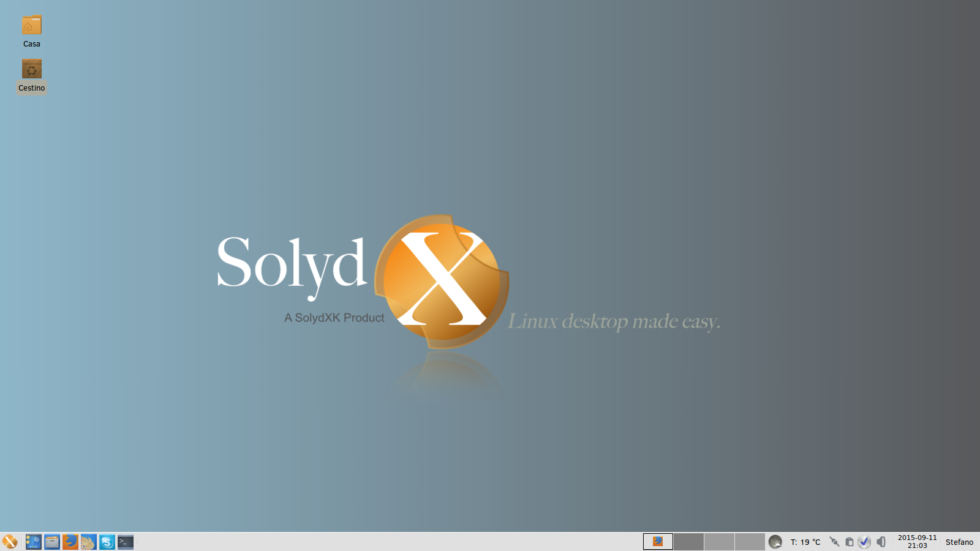Switch to the second workspace
980x551 pixels.
click(x=688, y=542)
